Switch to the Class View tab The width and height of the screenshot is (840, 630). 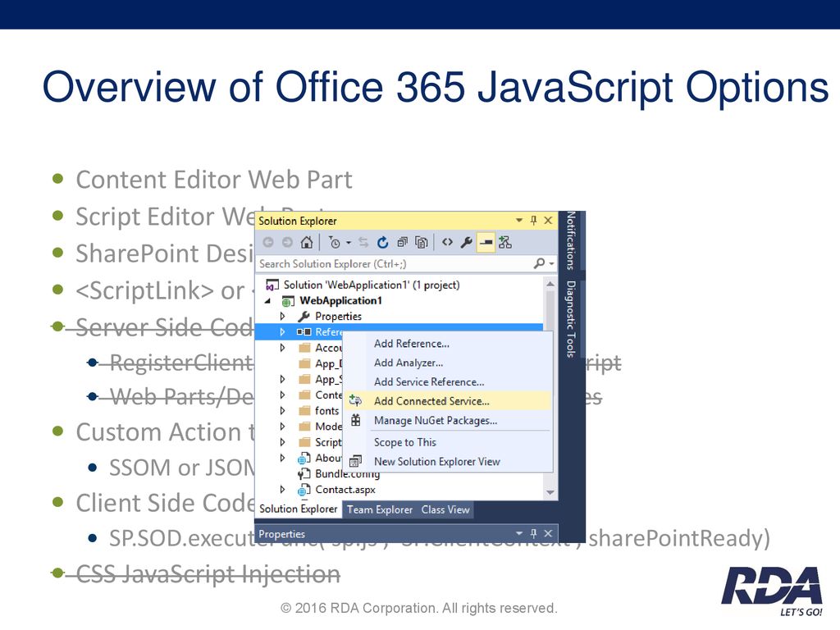[445, 509]
